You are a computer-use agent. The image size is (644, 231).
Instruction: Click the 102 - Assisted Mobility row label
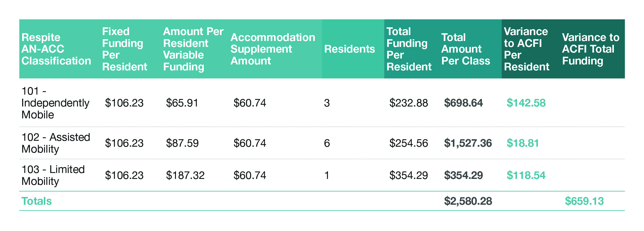click(x=56, y=143)
